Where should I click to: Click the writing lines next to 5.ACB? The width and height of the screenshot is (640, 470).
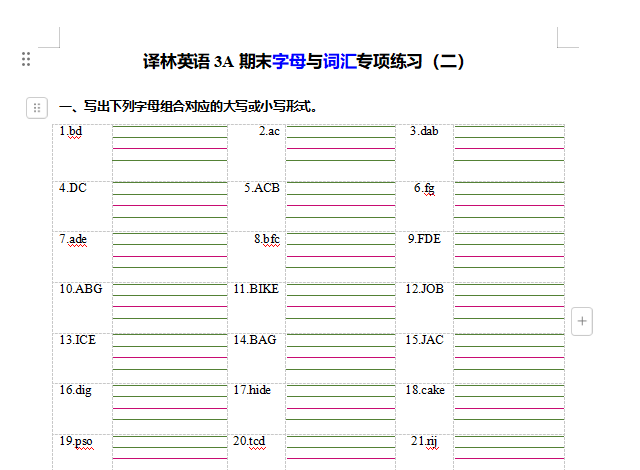(341, 200)
